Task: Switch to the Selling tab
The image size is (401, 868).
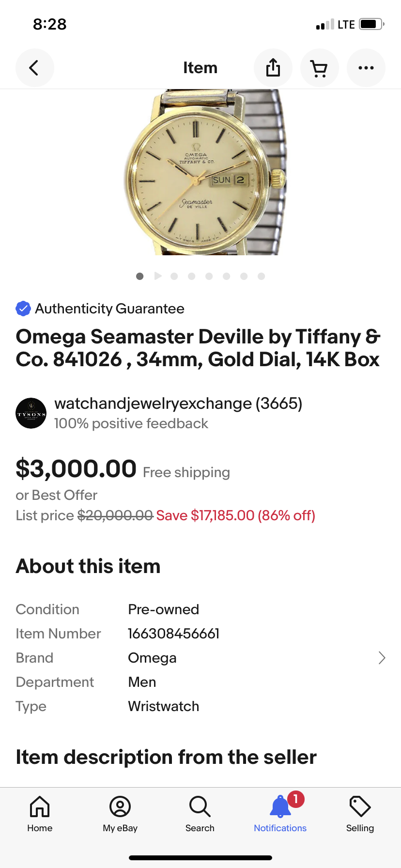Action: pyautogui.click(x=360, y=814)
